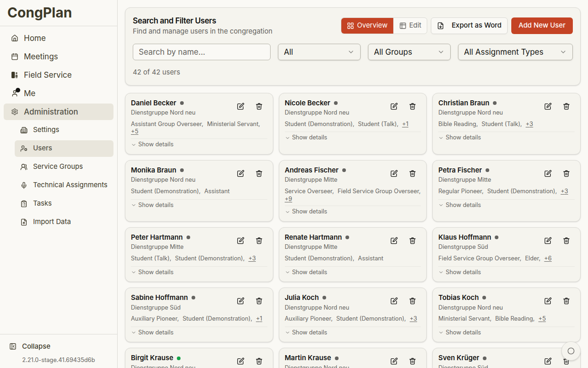Edit user Christian Braun
Image resolution: width=588 pixels, height=368 pixels.
[x=548, y=106]
